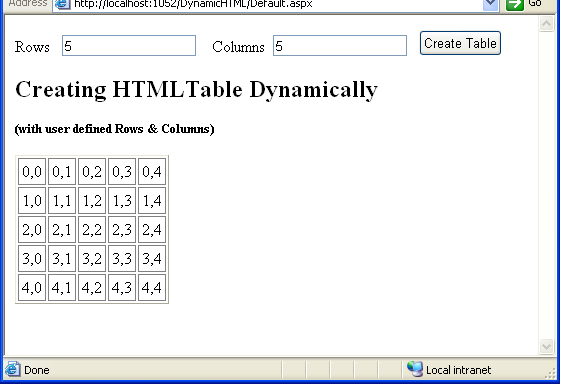Image resolution: width=561 pixels, height=385 pixels.
Task: Click the scrollbar down arrow
Action: pyautogui.click(x=546, y=346)
